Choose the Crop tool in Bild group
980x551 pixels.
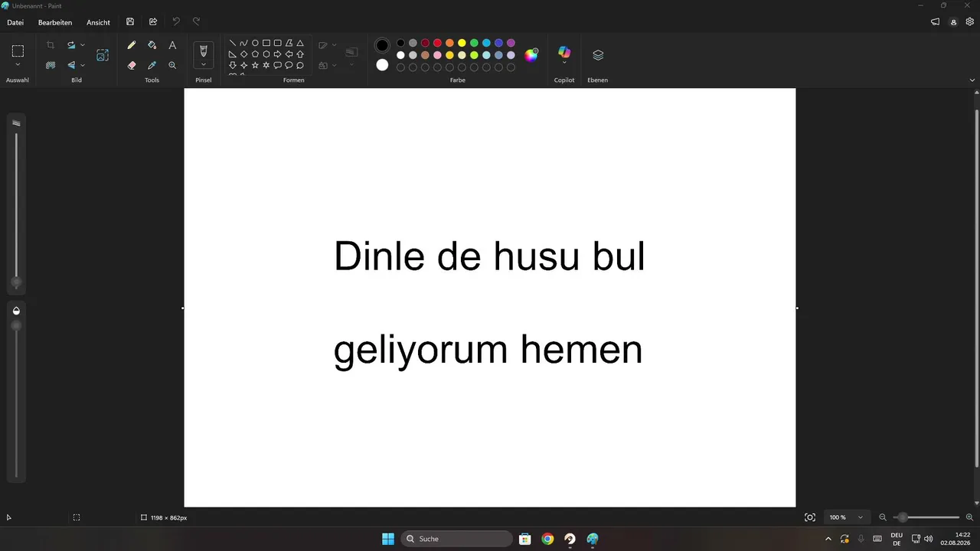pyautogui.click(x=51, y=45)
